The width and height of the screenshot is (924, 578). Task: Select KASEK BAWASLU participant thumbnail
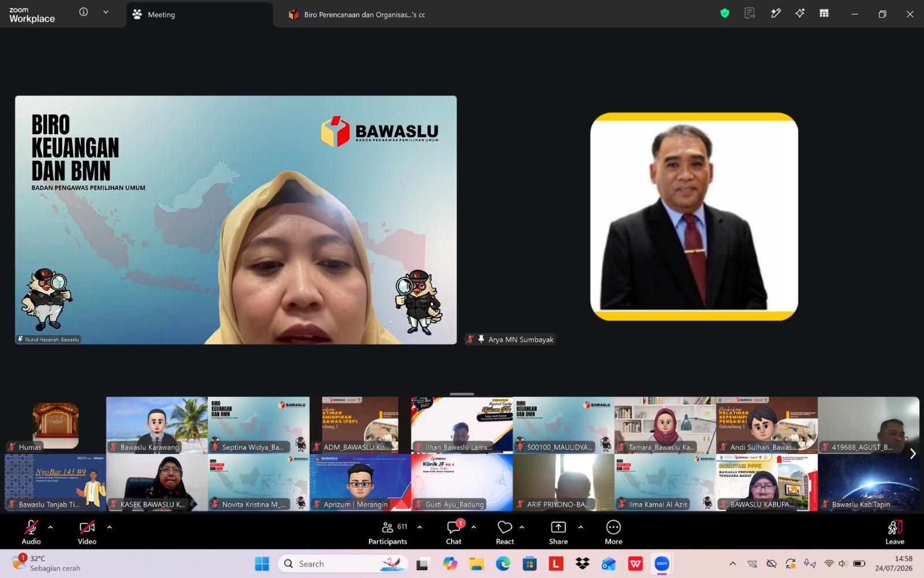coord(157,483)
